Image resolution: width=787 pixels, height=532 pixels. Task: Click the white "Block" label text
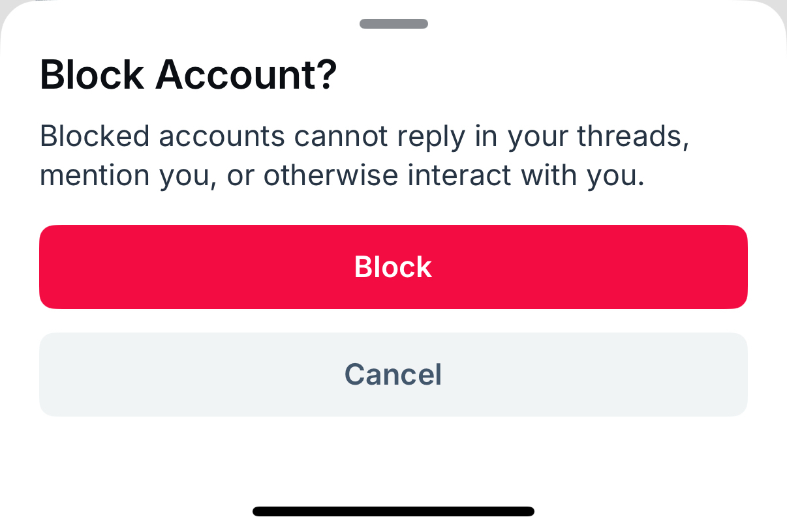click(x=393, y=267)
